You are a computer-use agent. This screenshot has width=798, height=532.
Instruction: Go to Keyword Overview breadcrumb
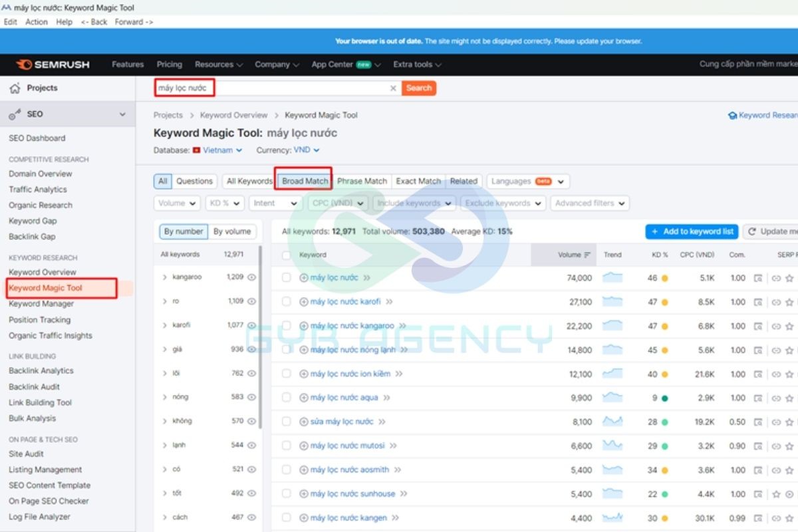click(234, 115)
